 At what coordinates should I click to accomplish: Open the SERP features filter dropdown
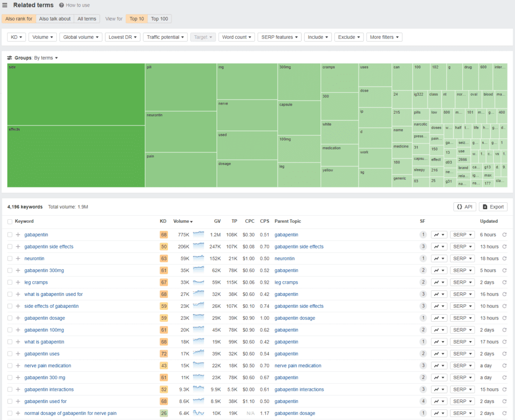[279, 37]
